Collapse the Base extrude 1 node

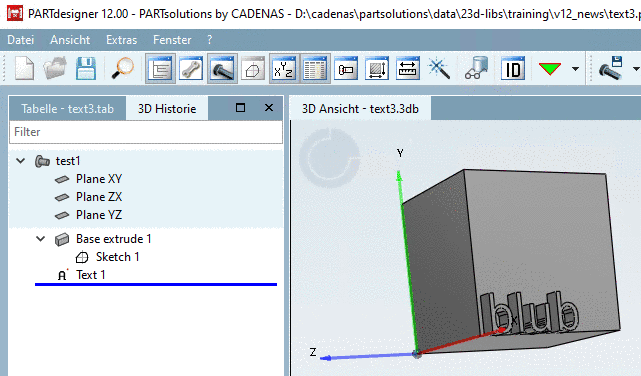(40, 239)
